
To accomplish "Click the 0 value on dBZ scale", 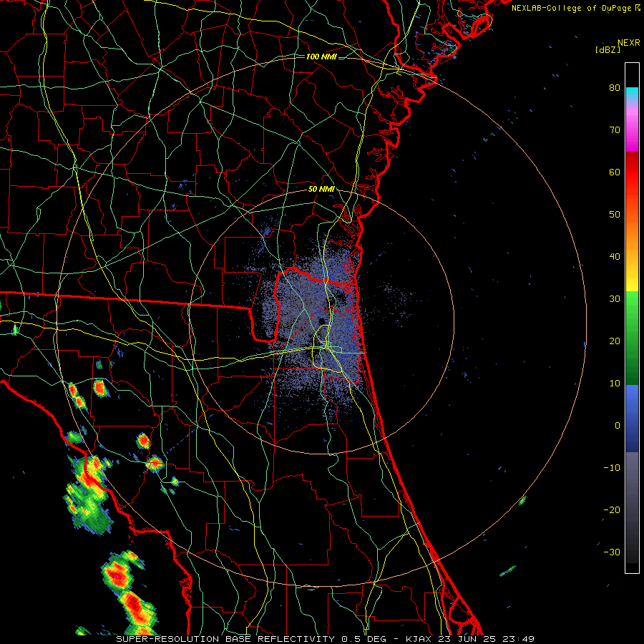I will pos(618,426).
